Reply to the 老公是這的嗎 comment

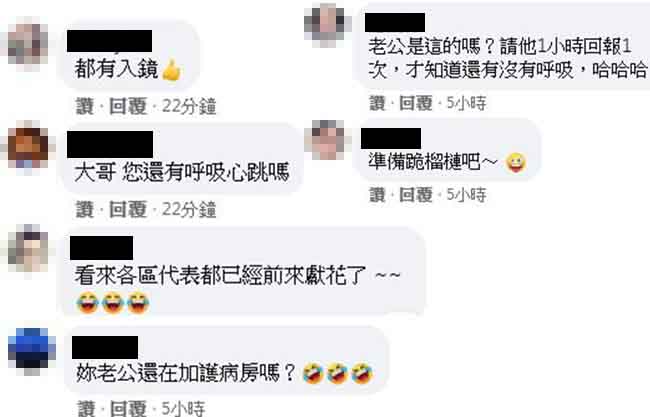tap(416, 103)
